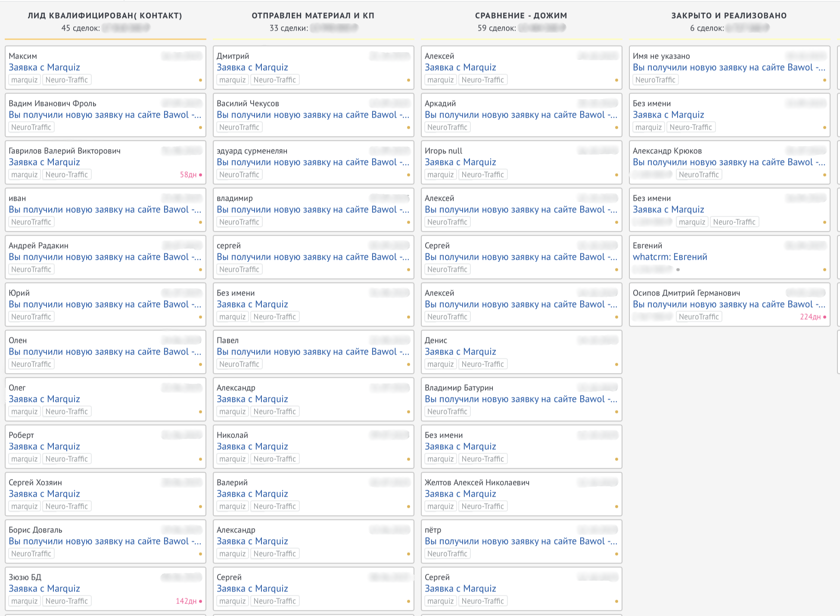Click the Neuro-Traffic tag on Игорь null card
Image resolution: width=840 pixels, height=616 pixels.
[x=482, y=175]
